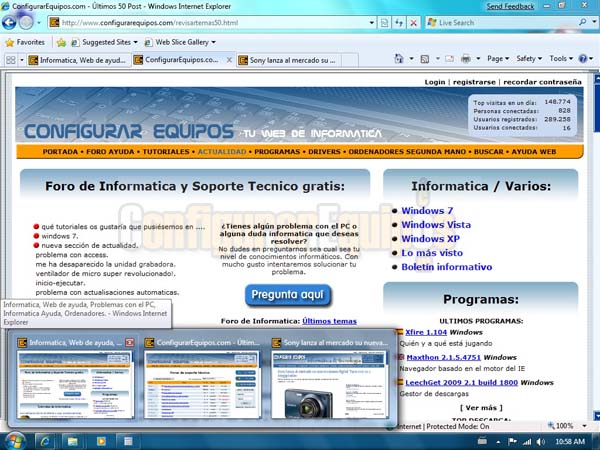The image size is (600, 450).
Task: Open TUTORIALES in orange site menu
Action: 166,152
